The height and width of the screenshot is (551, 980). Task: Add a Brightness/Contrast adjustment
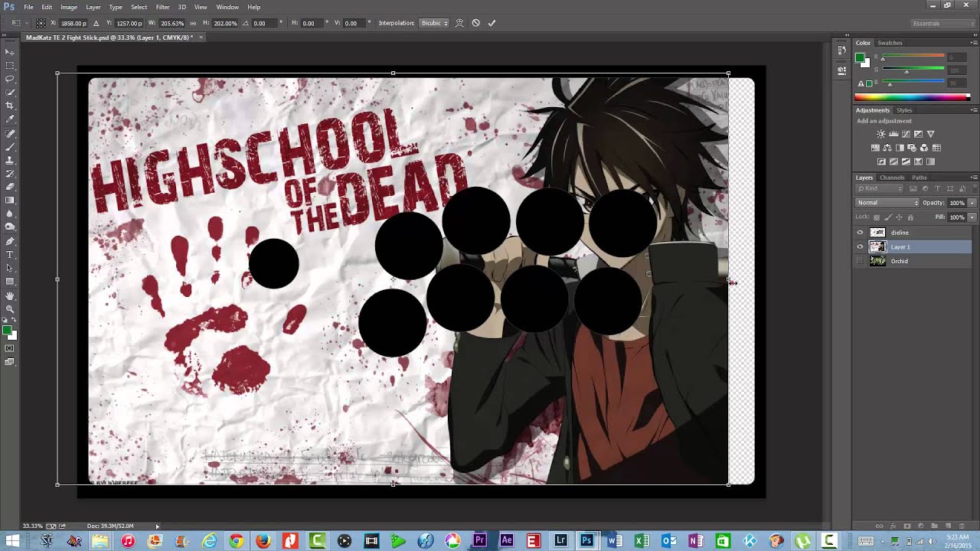[x=881, y=134]
